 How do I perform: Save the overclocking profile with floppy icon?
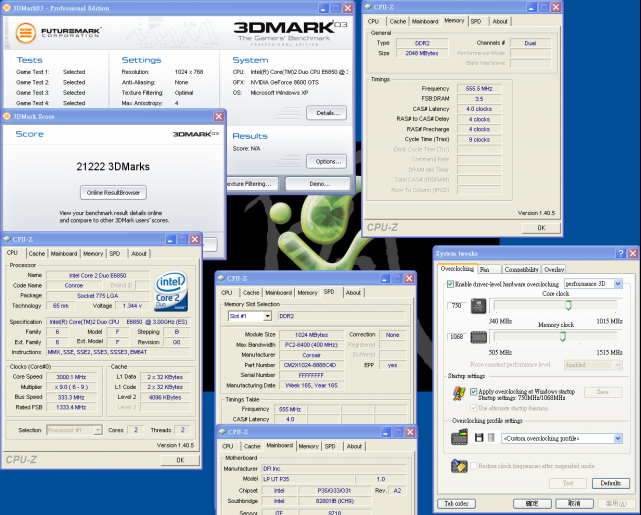(x=479, y=438)
